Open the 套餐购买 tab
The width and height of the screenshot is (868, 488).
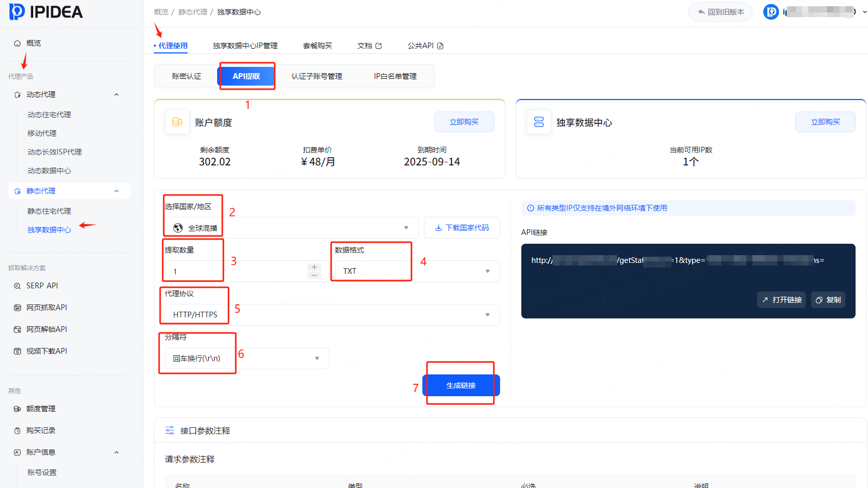[317, 46]
